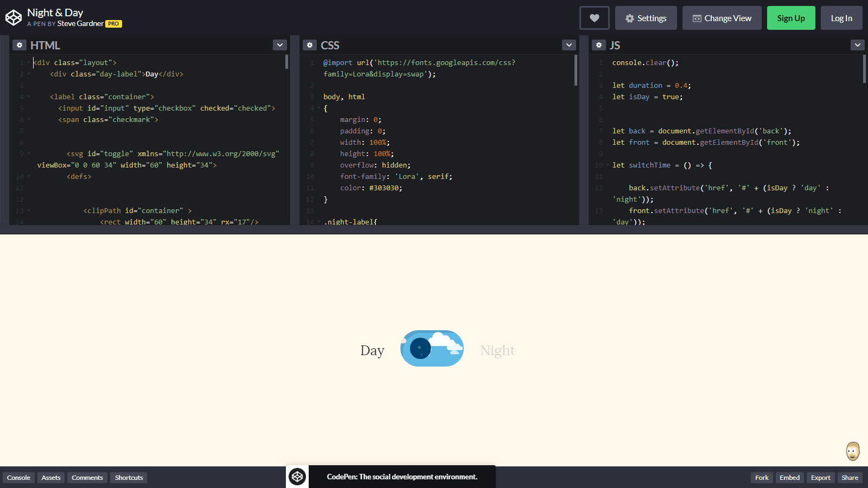This screenshot has height=488, width=868.
Task: Open the CSS panel settings gear
Action: (x=309, y=45)
